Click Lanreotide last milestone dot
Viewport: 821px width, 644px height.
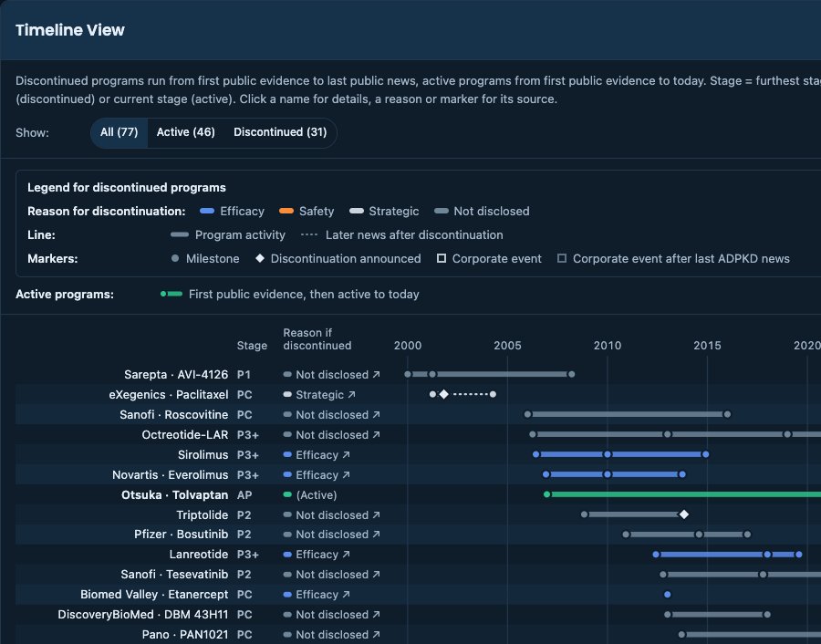coord(799,554)
